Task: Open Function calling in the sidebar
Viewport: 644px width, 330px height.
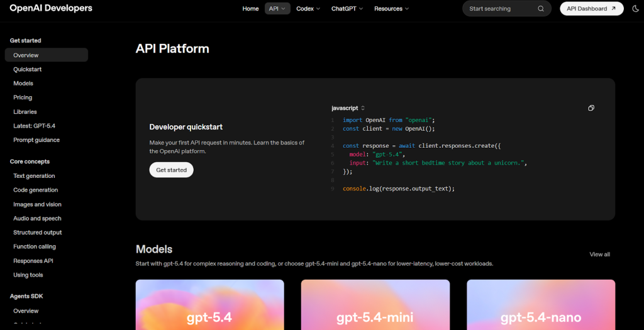Action: [x=35, y=246]
